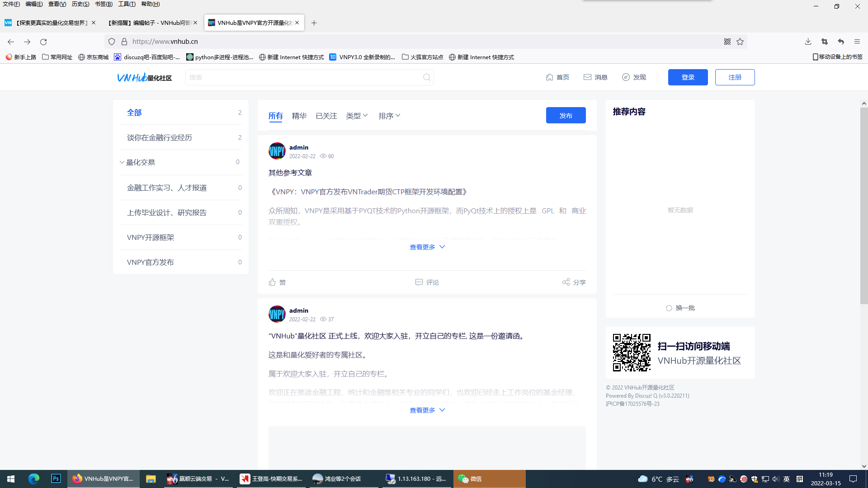
Task: Select the 精华 posts filter tab
Action: [299, 116]
